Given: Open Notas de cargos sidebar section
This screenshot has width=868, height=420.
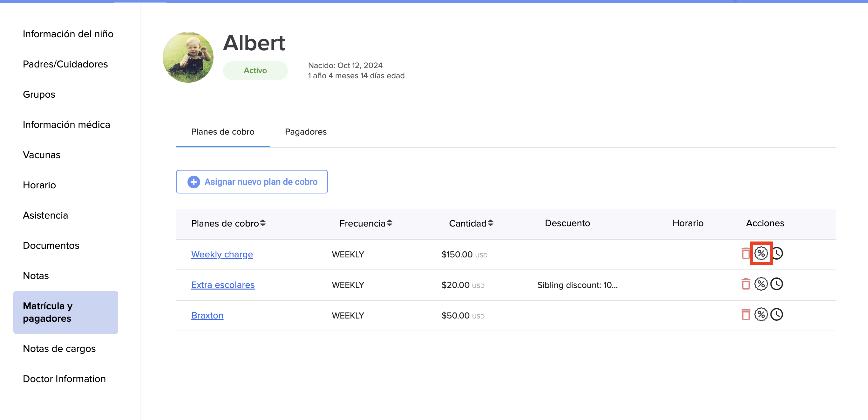Looking at the screenshot, I should pyautogui.click(x=59, y=348).
